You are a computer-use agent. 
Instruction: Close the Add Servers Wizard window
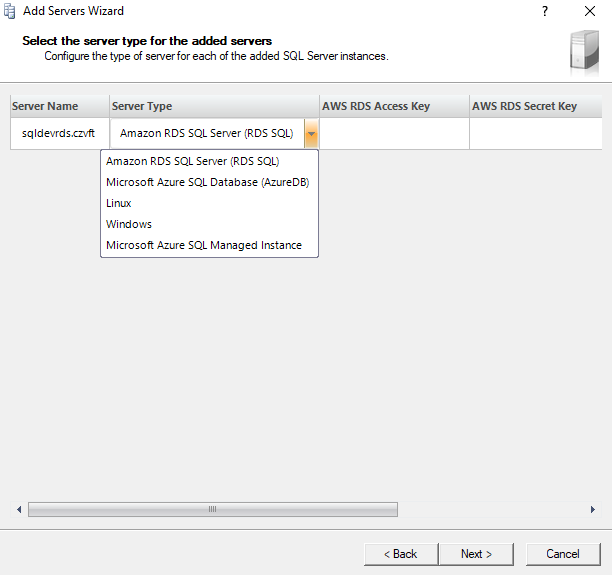[590, 11]
